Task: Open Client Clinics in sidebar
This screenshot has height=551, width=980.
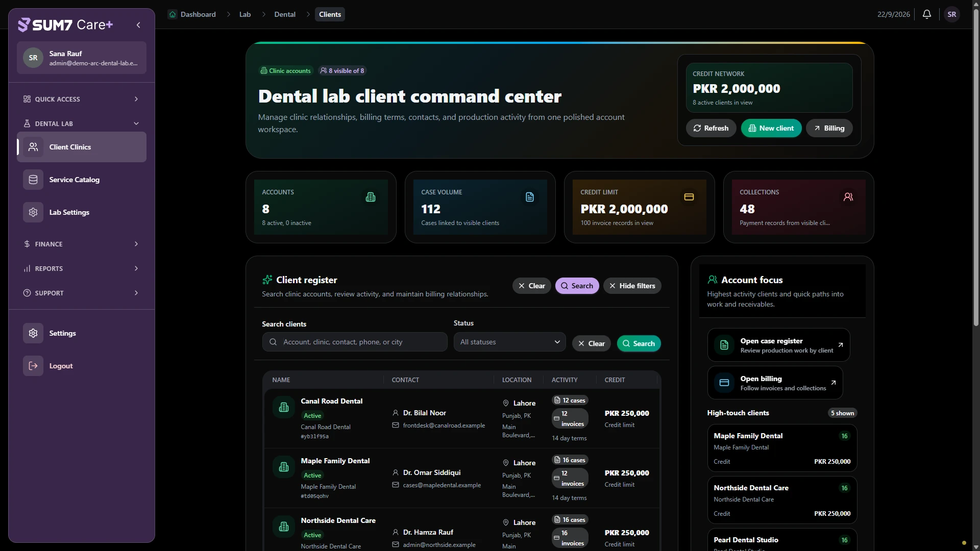Action: click(82, 147)
